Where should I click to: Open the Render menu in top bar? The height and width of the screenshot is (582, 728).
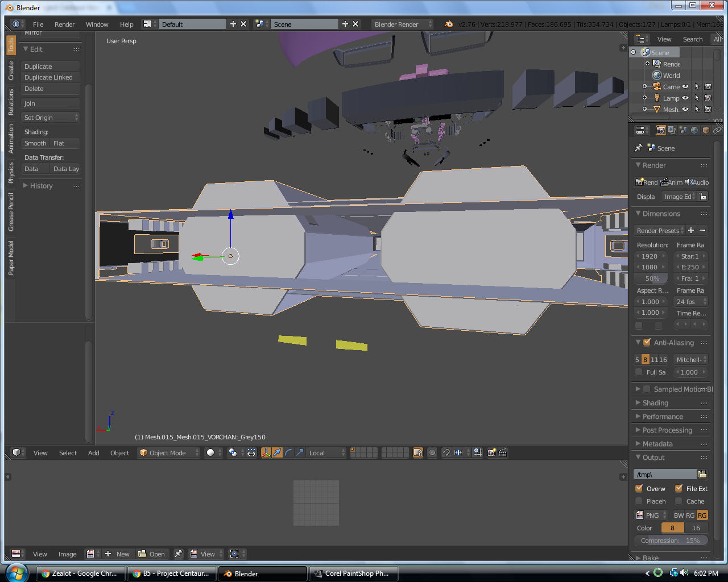(64, 24)
